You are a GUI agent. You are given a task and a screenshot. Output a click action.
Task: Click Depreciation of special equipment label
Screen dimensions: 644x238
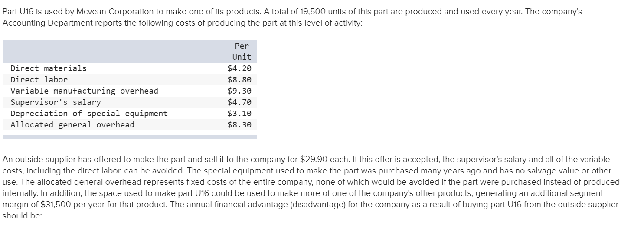89,114
